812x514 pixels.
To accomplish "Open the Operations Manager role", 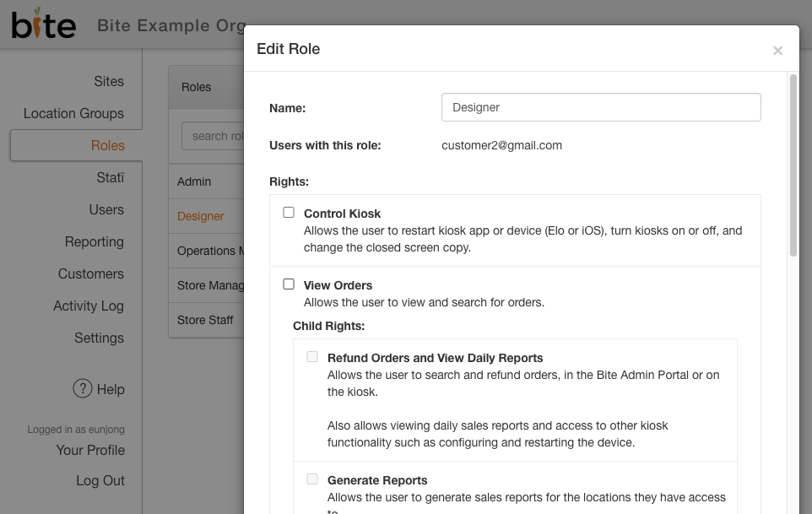I will click(206, 251).
